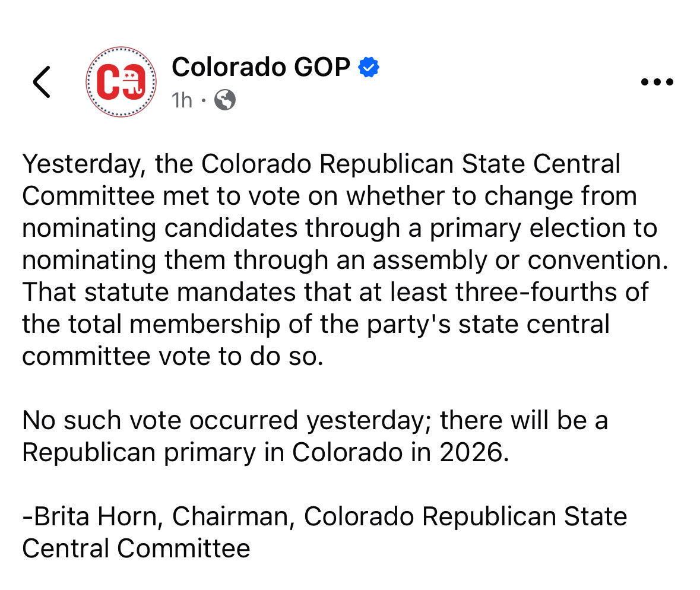Click "primary election" in the post text
The width and height of the screenshot is (700, 590).
(514, 228)
